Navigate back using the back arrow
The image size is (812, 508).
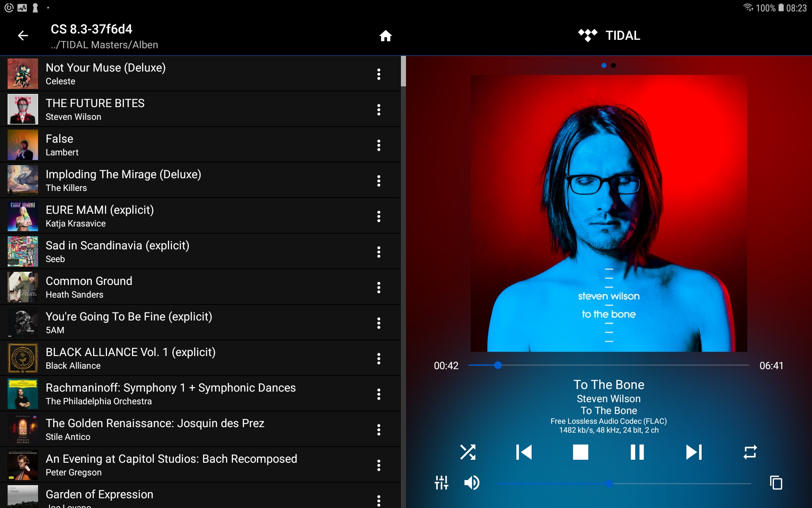point(23,35)
